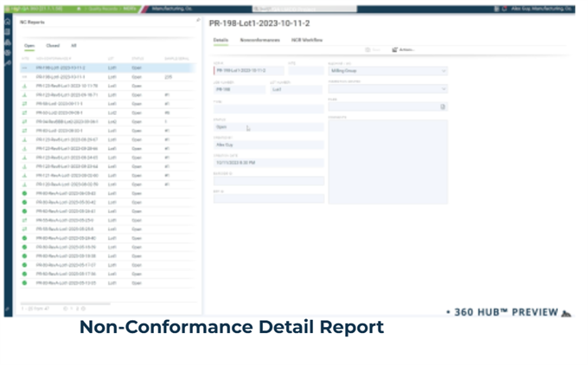
Task: Click the Job Number field PR-198
Action: click(240, 89)
